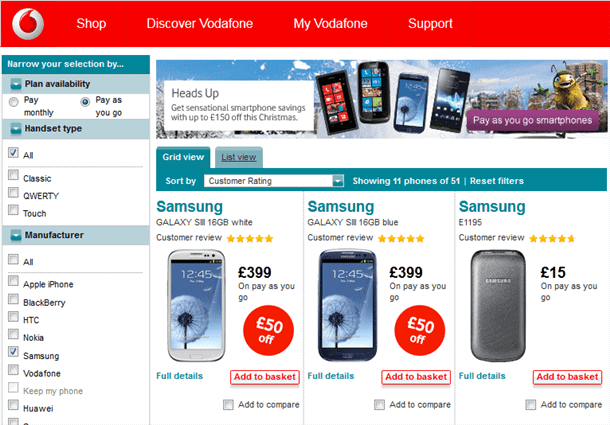
Task: Switch to the List view tab
Action: pos(238,157)
